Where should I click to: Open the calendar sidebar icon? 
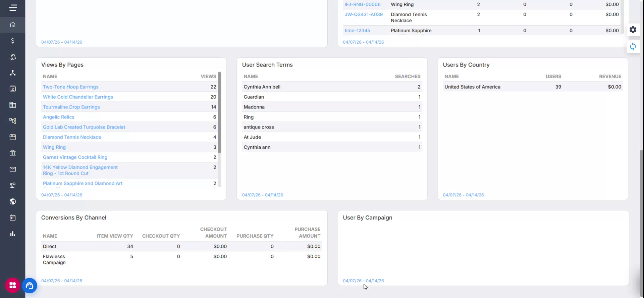[13, 217]
